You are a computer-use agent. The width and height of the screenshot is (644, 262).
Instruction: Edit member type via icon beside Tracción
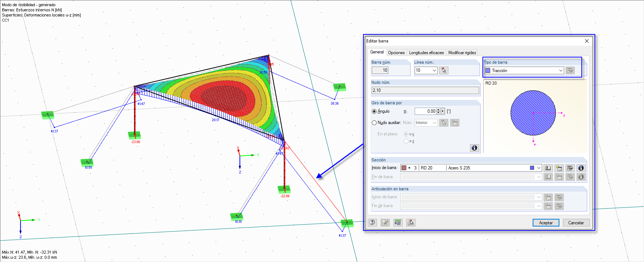point(570,70)
